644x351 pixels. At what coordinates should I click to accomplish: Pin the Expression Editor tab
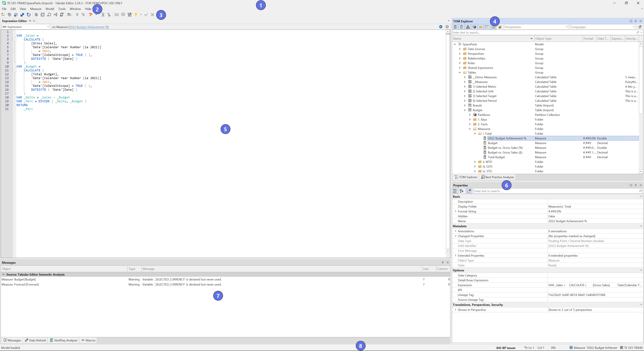(x=30, y=21)
